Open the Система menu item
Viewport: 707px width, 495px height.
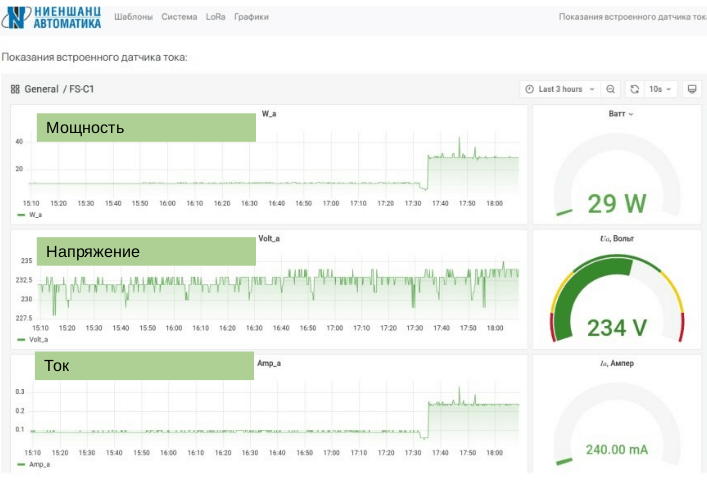(179, 17)
